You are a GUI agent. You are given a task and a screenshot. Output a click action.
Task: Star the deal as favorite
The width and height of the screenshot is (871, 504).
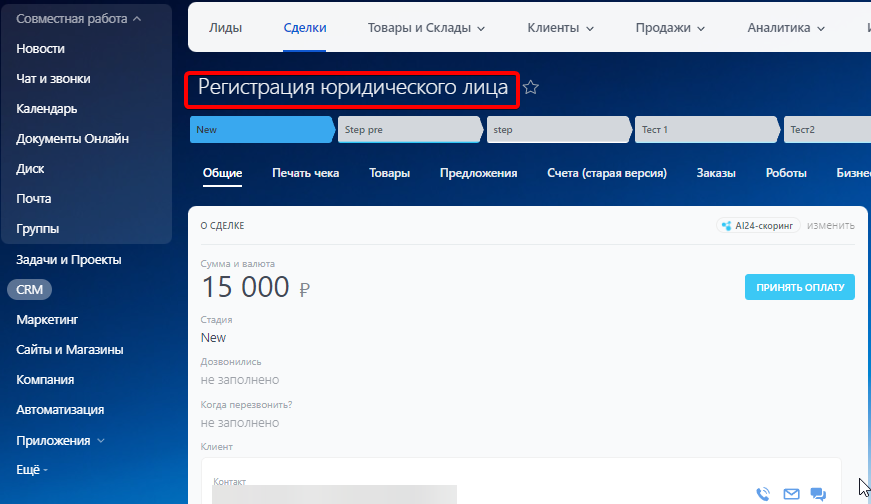[531, 88]
